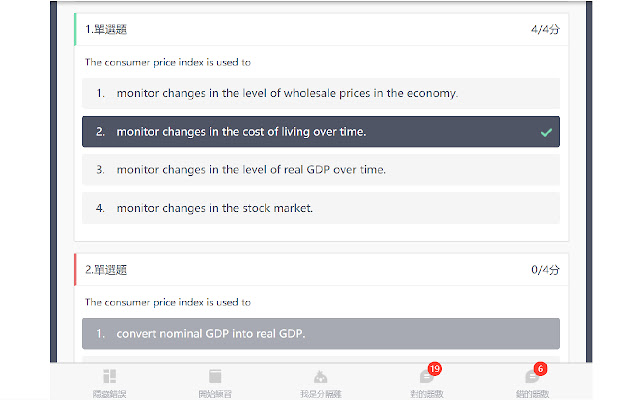Select option 'changes in the stock market'

click(215, 208)
